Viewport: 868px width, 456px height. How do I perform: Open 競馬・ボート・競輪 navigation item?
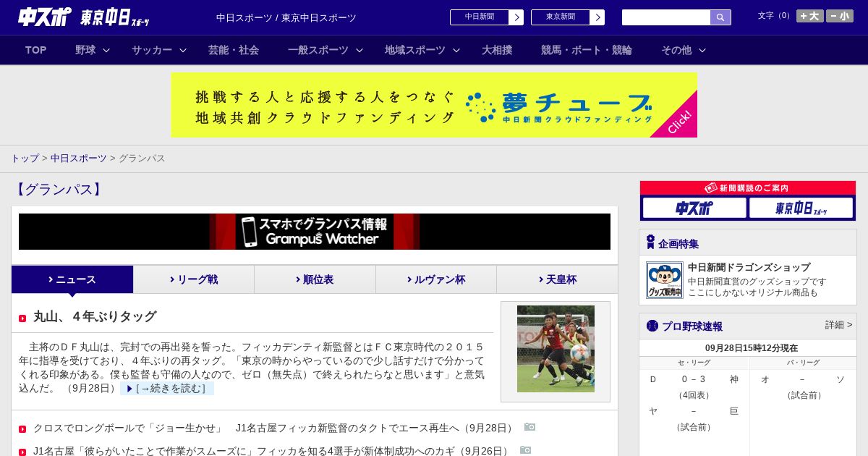(x=587, y=50)
